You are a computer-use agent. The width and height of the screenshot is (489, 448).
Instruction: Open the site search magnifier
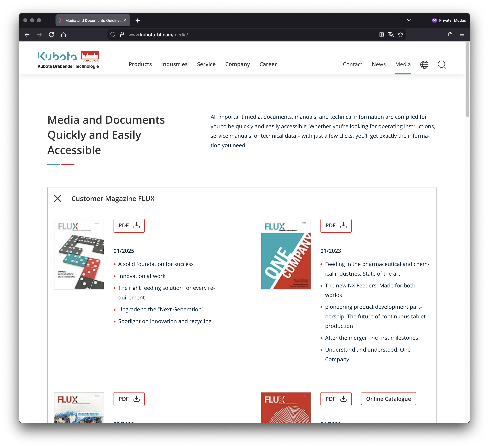441,64
